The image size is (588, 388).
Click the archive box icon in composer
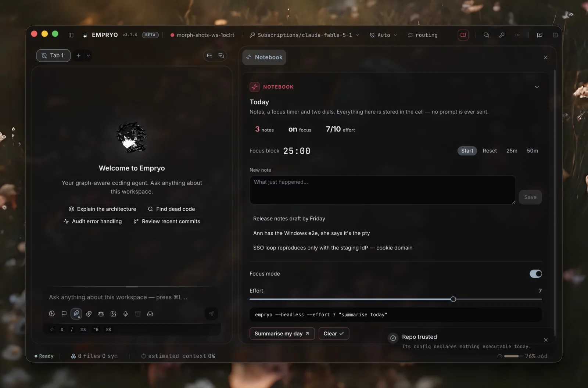tap(138, 314)
